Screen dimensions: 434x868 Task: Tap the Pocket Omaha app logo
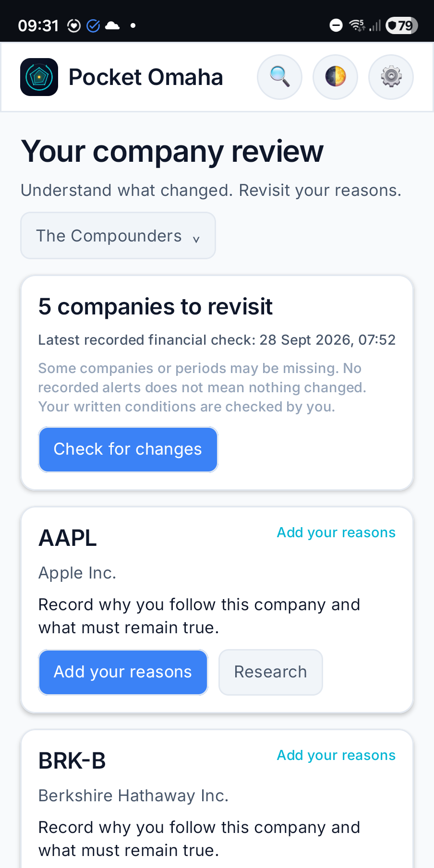[x=39, y=77]
